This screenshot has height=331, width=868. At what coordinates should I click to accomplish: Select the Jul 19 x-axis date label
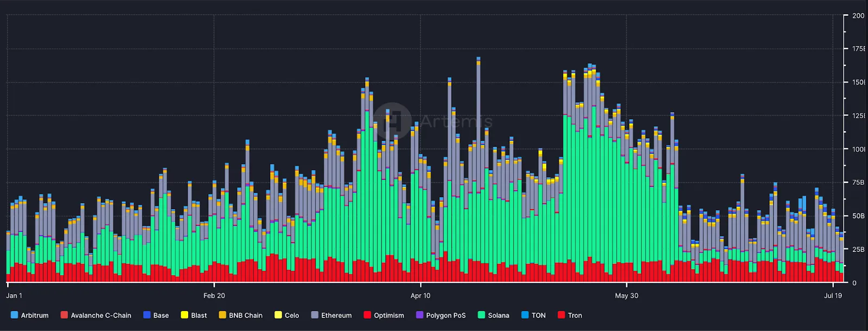(833, 296)
